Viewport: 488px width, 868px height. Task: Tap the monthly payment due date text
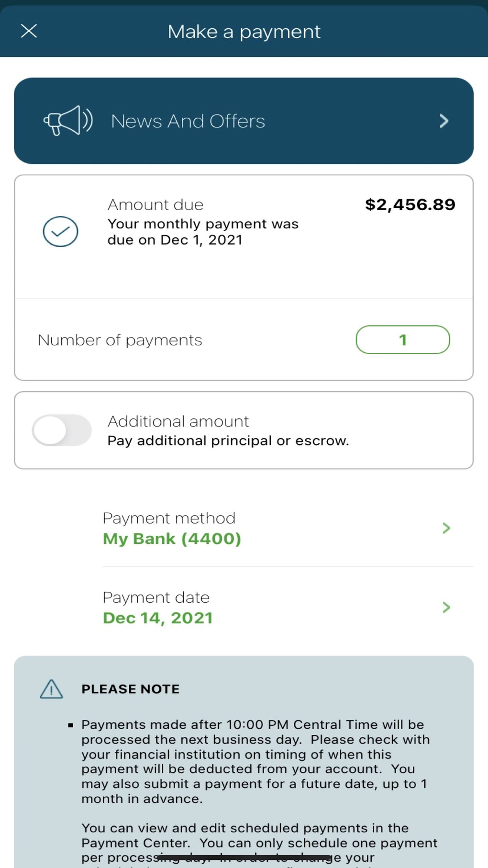click(203, 232)
